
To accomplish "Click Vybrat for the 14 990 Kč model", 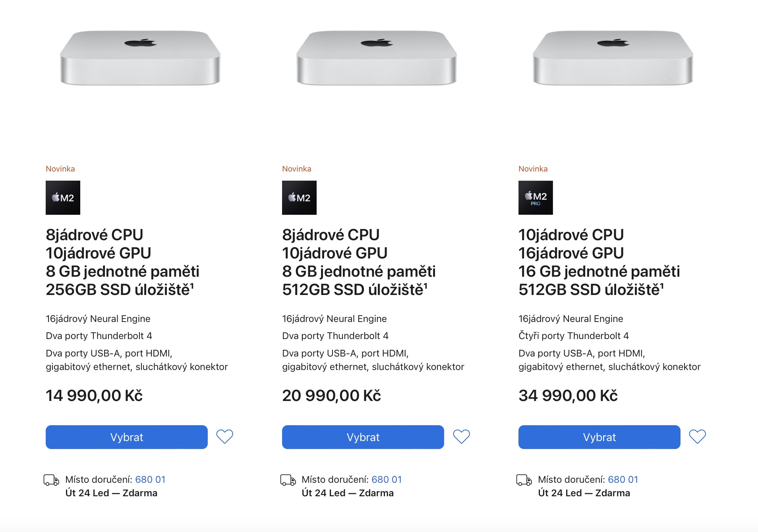I will coord(126,437).
